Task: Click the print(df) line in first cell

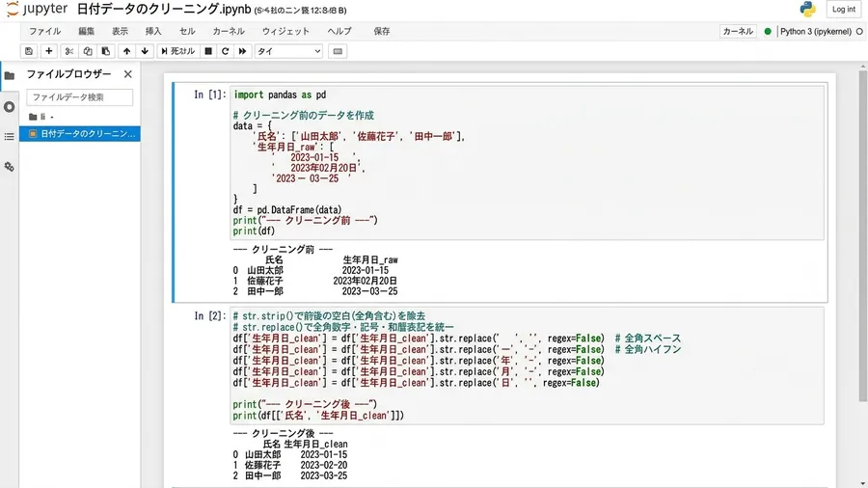Action: click(254, 230)
